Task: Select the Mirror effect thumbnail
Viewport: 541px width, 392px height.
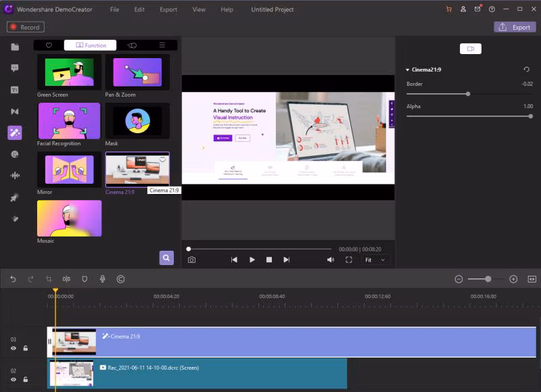Action: 70,170
